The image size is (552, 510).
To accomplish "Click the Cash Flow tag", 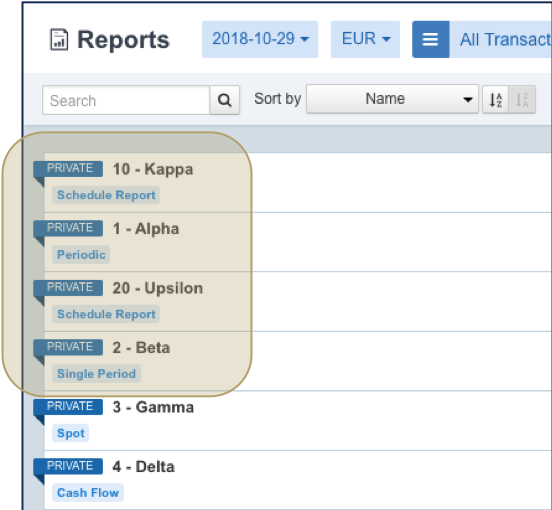I will (x=88, y=493).
